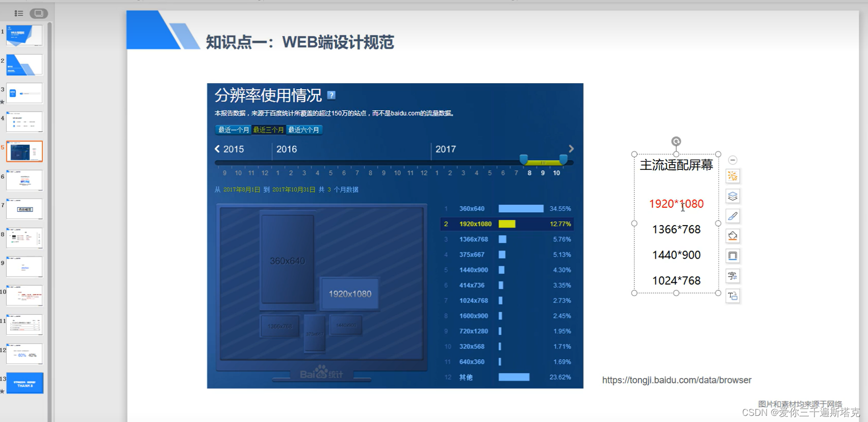The height and width of the screenshot is (422, 868).
Task: Click the 主流适配屏幕 heading in the text box
Action: click(x=676, y=165)
